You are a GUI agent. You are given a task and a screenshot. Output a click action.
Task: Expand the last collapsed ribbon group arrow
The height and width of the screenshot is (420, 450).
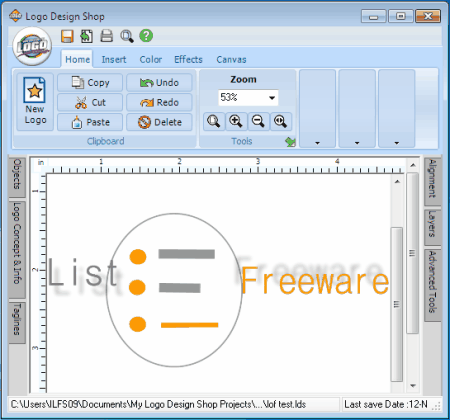click(397, 143)
